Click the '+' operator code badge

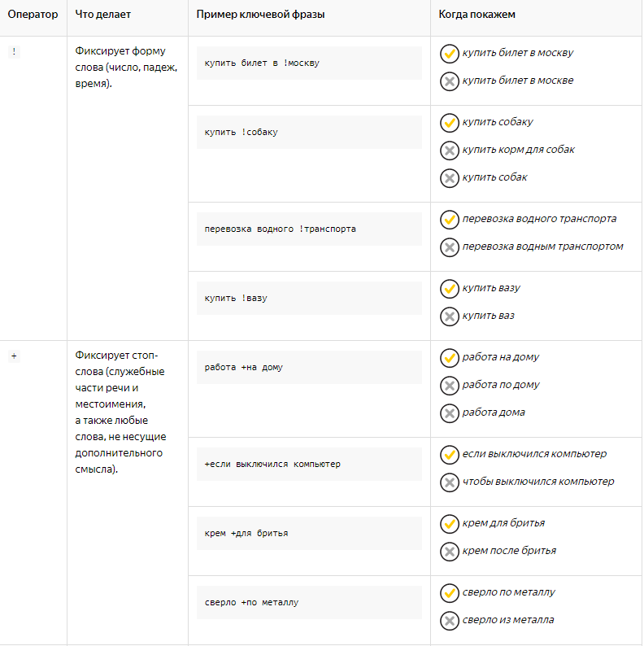pos(14,356)
